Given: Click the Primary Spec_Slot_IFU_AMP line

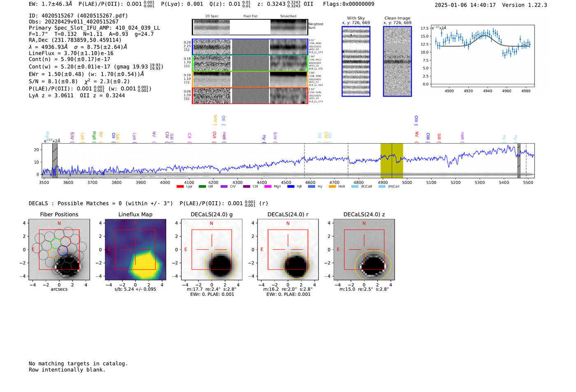Looking at the screenshot, I should coord(94,28).
